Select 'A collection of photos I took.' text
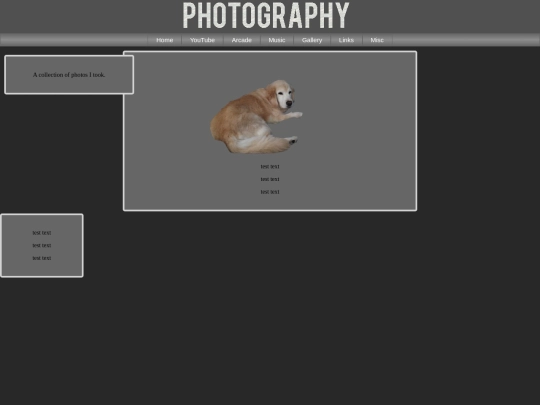The height and width of the screenshot is (405, 540). pyautogui.click(x=69, y=75)
